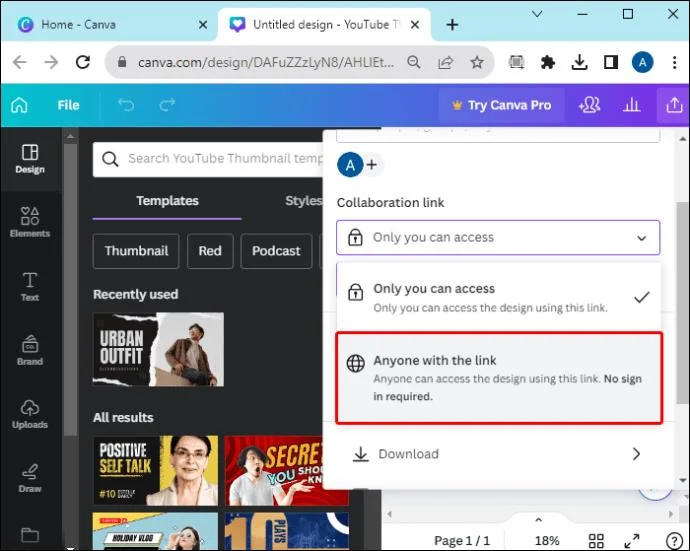Switch to the Templates tab
The image size is (690, 551).
pos(167,201)
